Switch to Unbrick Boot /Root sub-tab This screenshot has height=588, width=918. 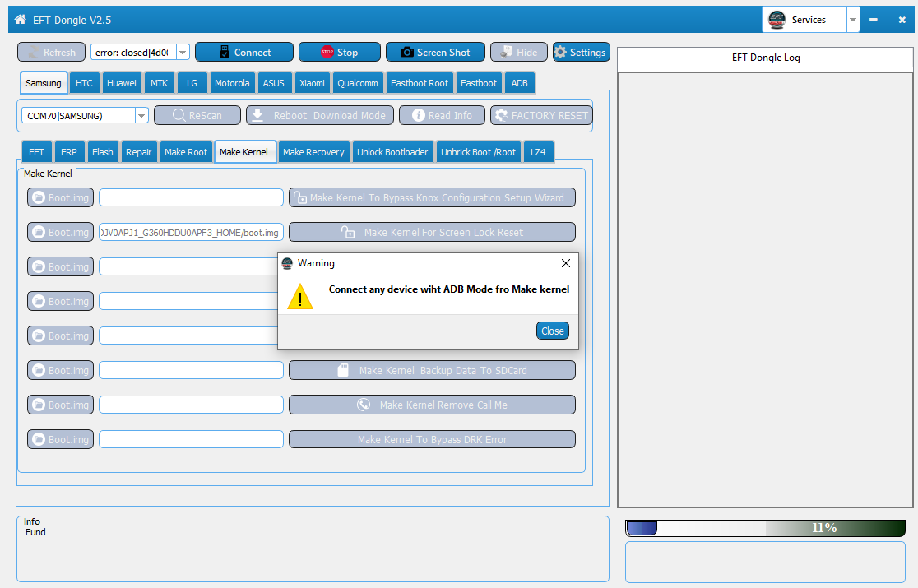tap(478, 152)
